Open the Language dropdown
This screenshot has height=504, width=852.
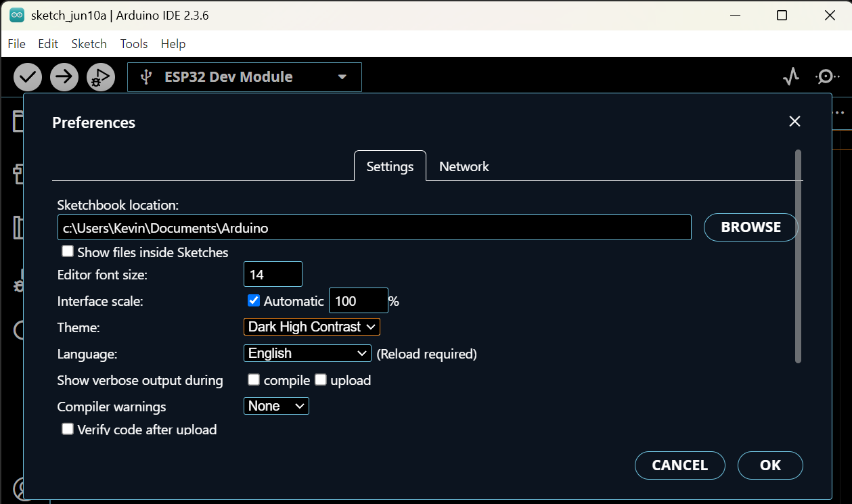307,353
